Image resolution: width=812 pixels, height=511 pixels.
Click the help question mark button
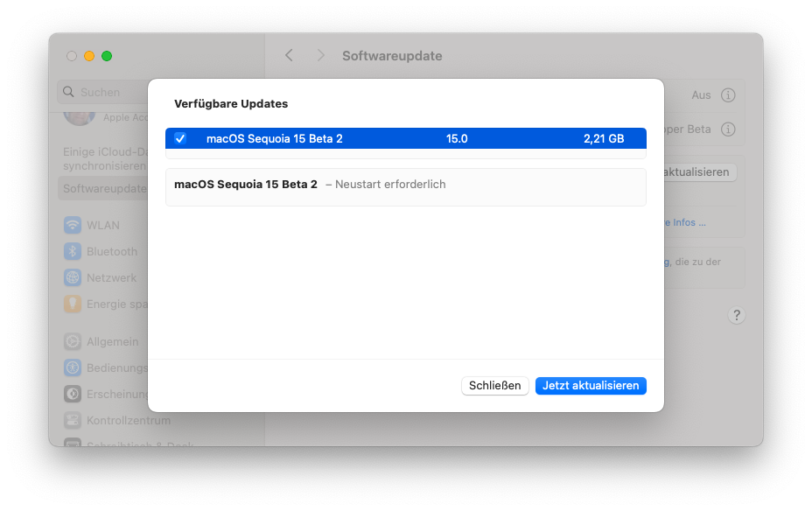tap(737, 315)
